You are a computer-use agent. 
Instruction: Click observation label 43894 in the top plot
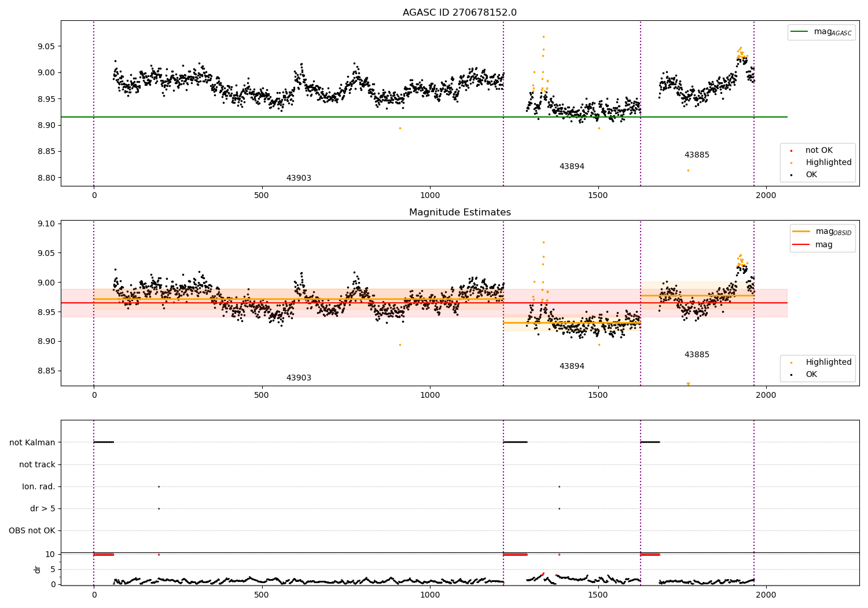572,167
